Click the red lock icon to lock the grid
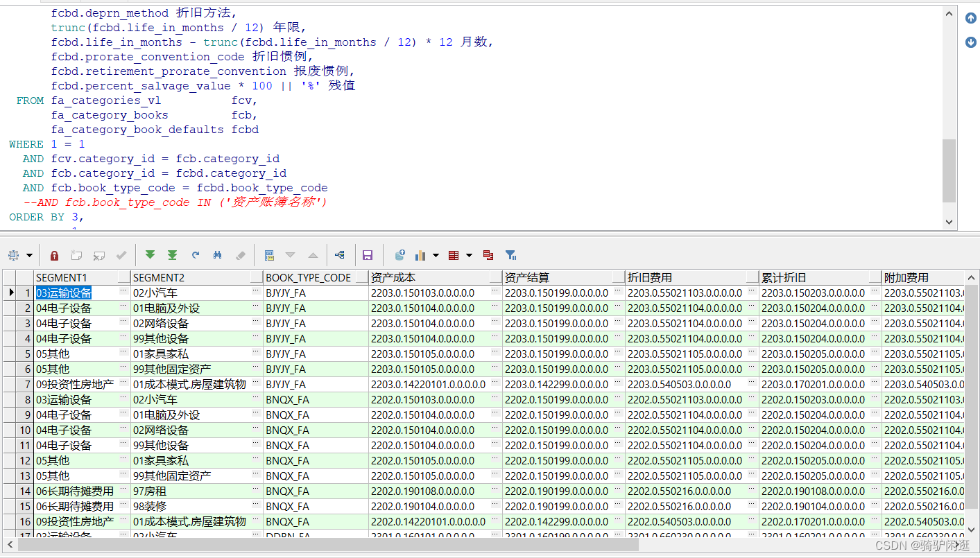Screen dimensions: 980x558 [x=54, y=255]
